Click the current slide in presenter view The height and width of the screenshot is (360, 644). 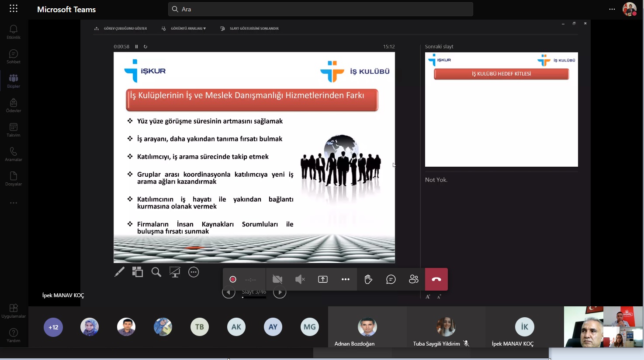click(x=254, y=158)
